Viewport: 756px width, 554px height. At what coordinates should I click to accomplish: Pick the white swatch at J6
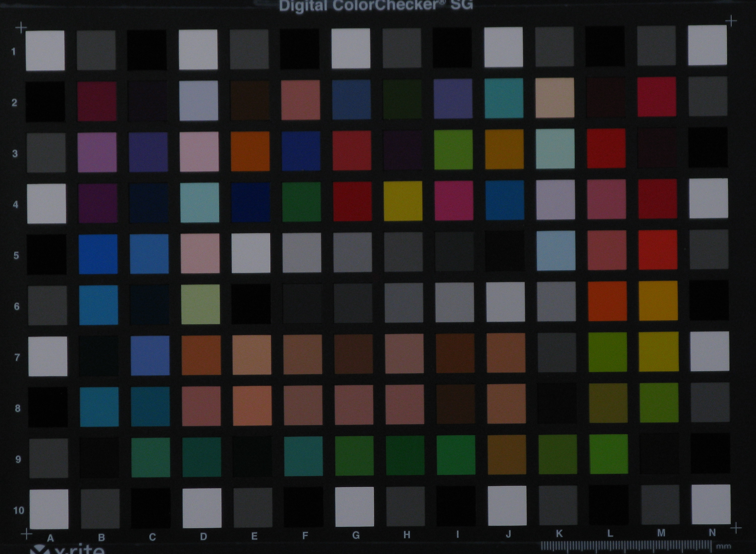[x=505, y=302]
